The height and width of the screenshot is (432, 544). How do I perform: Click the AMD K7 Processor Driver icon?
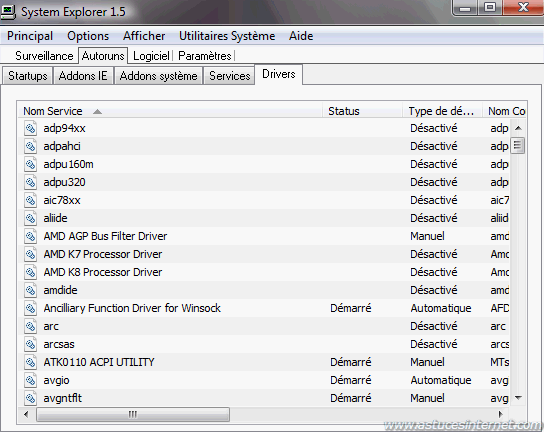31,254
